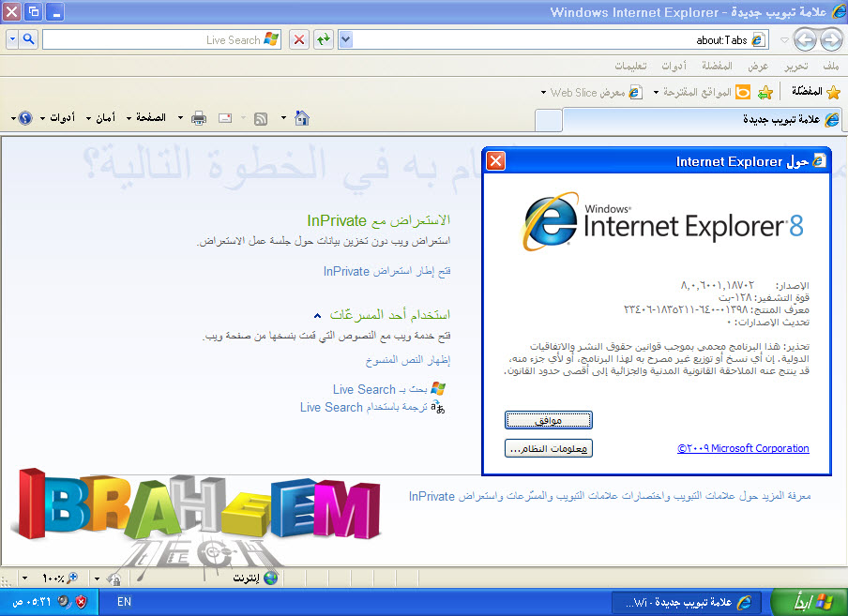Click the new blank tab button

coord(549,120)
